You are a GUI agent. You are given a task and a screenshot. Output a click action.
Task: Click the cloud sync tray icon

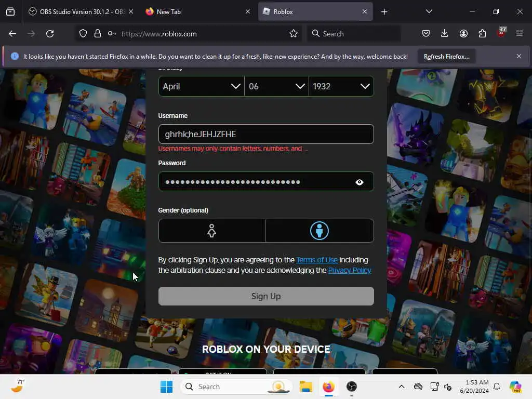click(x=418, y=387)
